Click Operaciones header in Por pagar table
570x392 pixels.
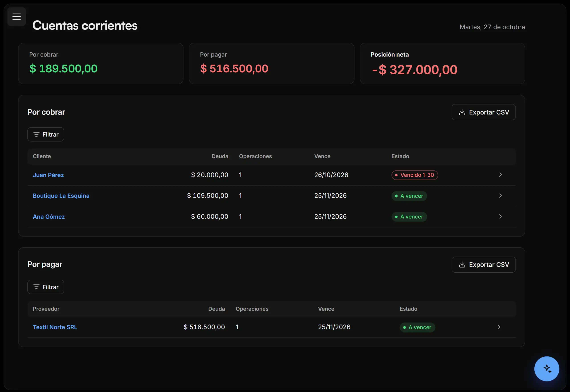coord(252,309)
